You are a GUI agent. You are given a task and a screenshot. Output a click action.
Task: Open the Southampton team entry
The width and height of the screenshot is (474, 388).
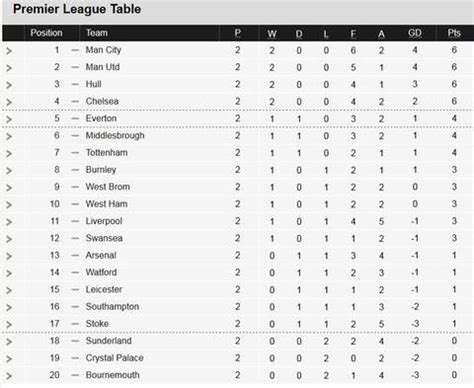[x=112, y=307]
